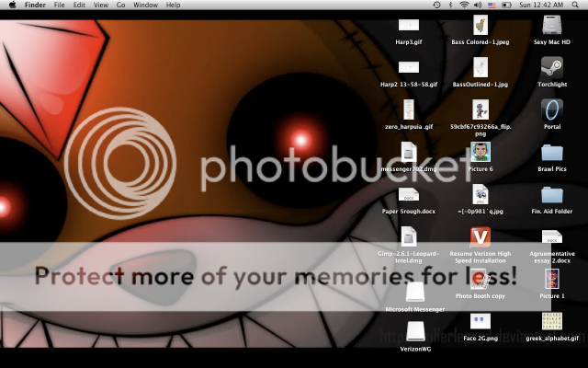Click the US flag input menu

[492, 5]
